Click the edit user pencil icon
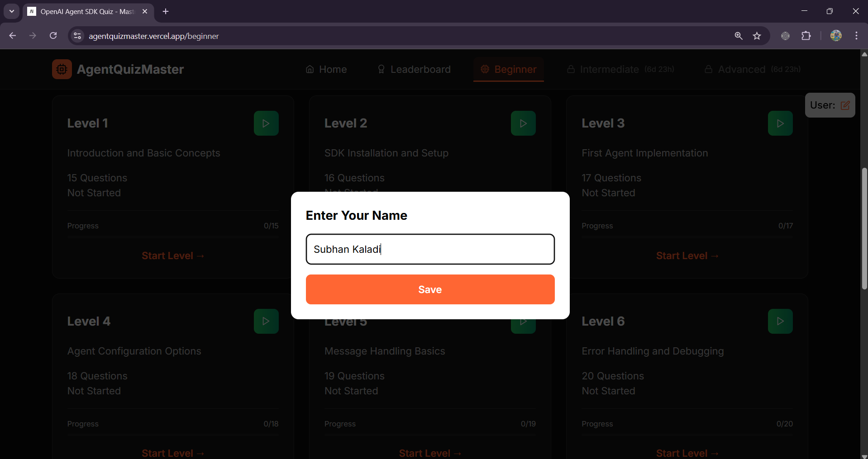The height and width of the screenshot is (459, 868). (x=845, y=105)
